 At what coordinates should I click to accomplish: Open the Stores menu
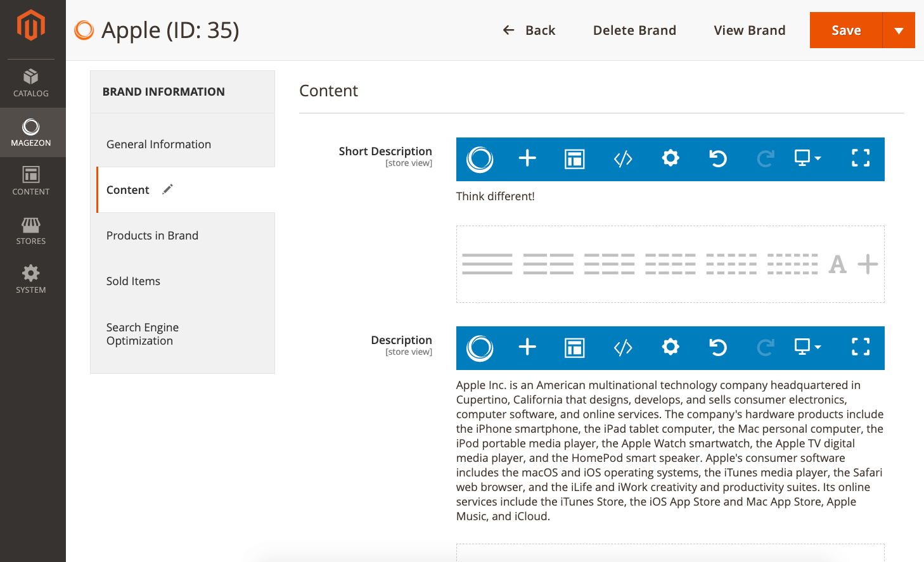point(31,231)
